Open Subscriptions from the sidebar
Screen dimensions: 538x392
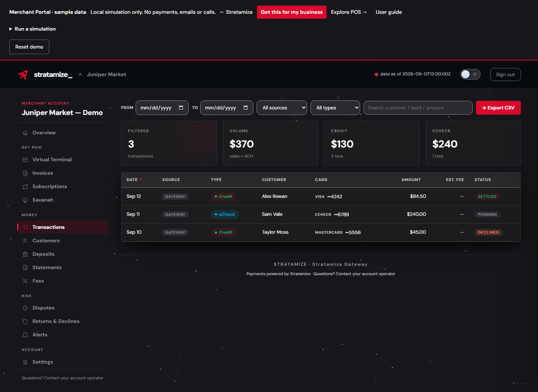pyautogui.click(x=63, y=187)
